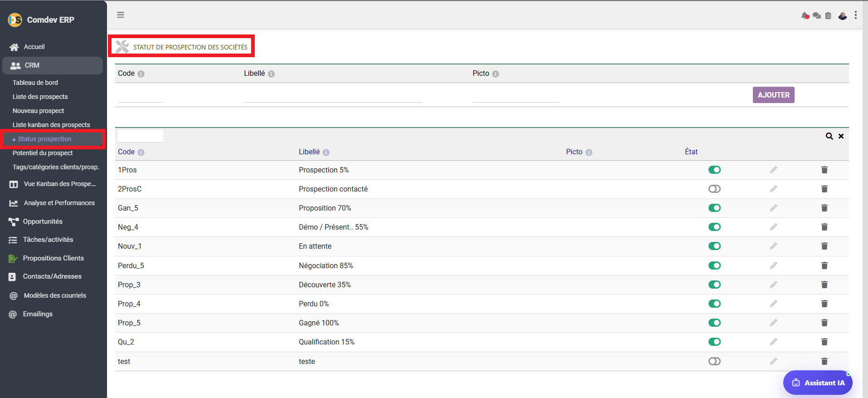Open the vertical three-dots menu

856,15
